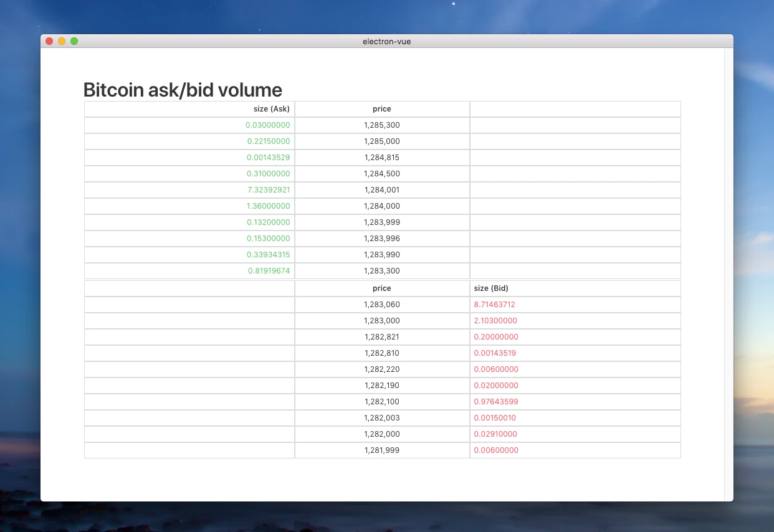The image size is (774, 532).
Task: Select bid size 0.97643599
Action: pos(496,402)
